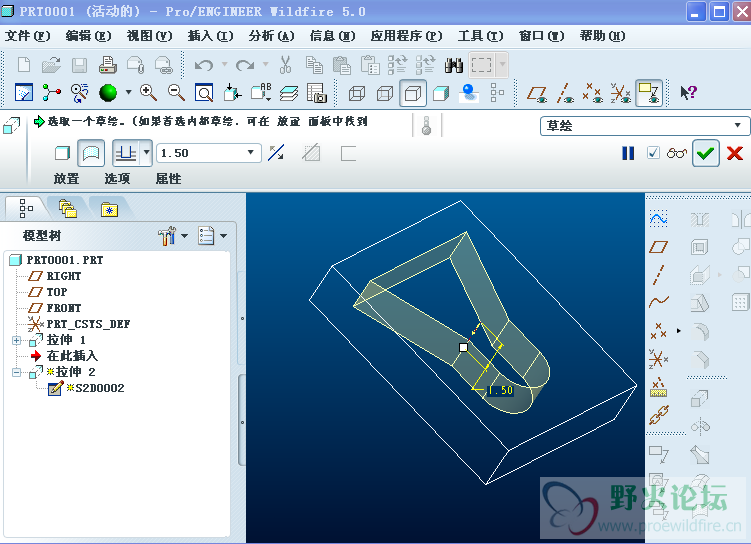This screenshot has height=544, width=751.
Task: Click the Layers icon in toolbar
Action: point(288,92)
